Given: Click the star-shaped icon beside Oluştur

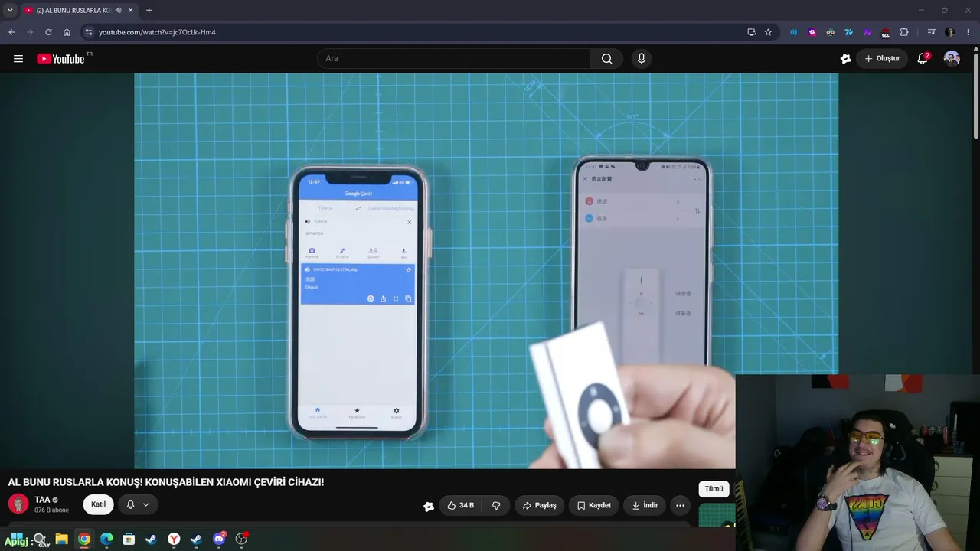Looking at the screenshot, I should (845, 59).
